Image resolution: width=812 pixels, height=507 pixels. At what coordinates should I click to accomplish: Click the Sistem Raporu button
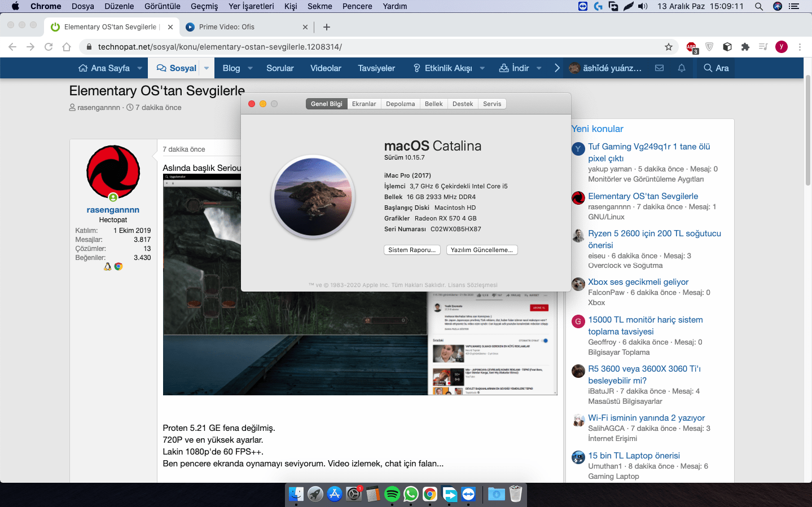[x=412, y=250]
